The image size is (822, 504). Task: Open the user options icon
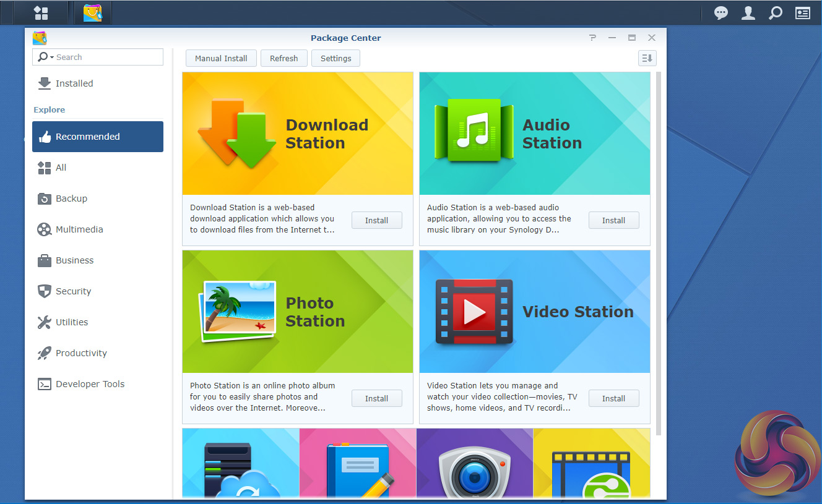click(x=748, y=13)
